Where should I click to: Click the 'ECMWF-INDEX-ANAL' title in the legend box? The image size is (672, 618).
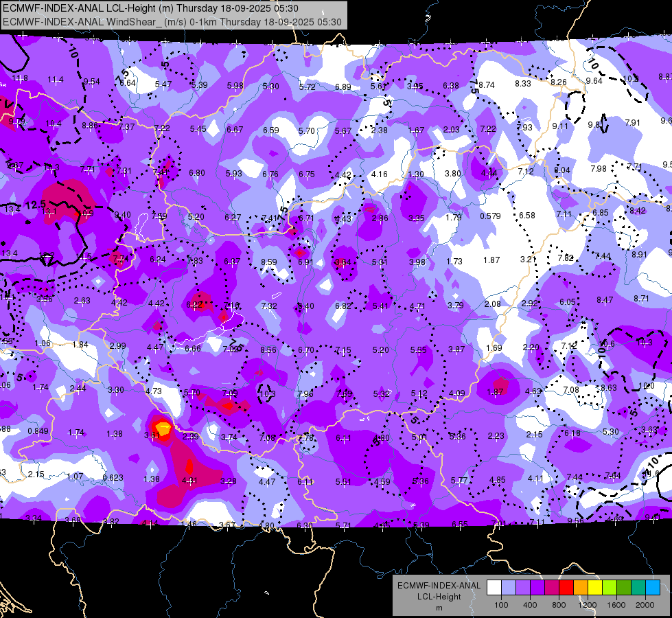click(439, 586)
